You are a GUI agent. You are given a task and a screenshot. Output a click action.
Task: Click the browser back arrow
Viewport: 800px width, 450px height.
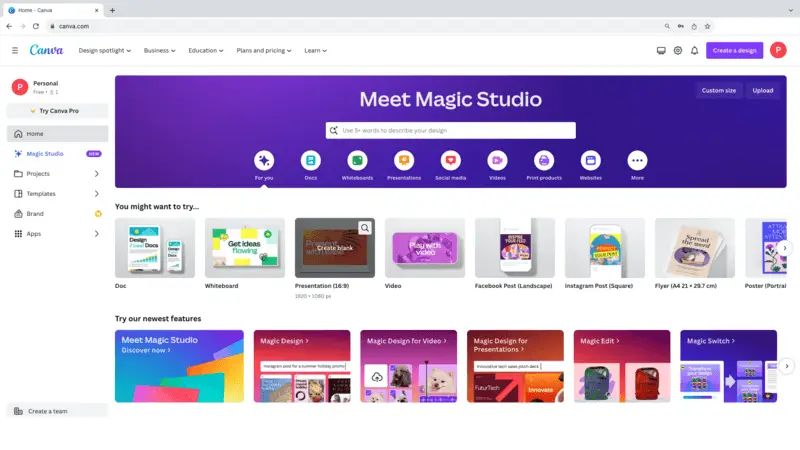tap(9, 26)
